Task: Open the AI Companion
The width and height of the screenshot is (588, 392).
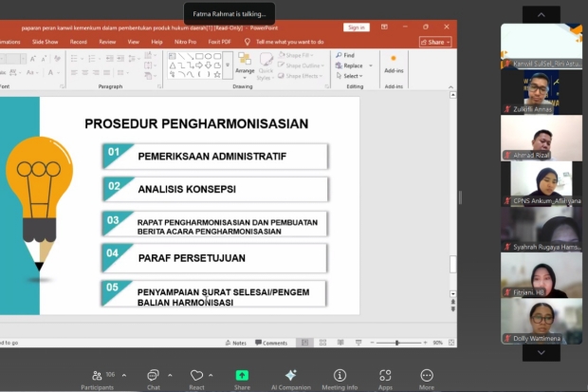Action: click(290, 376)
